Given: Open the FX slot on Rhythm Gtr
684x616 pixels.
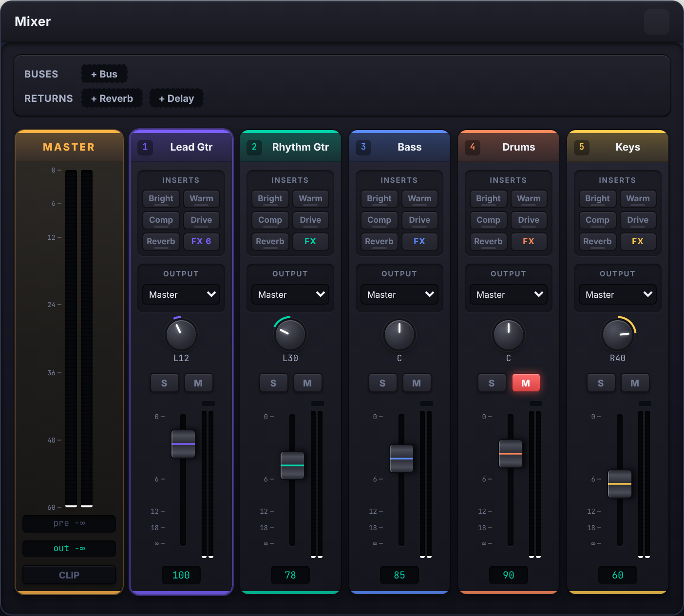Looking at the screenshot, I should click(x=311, y=242).
